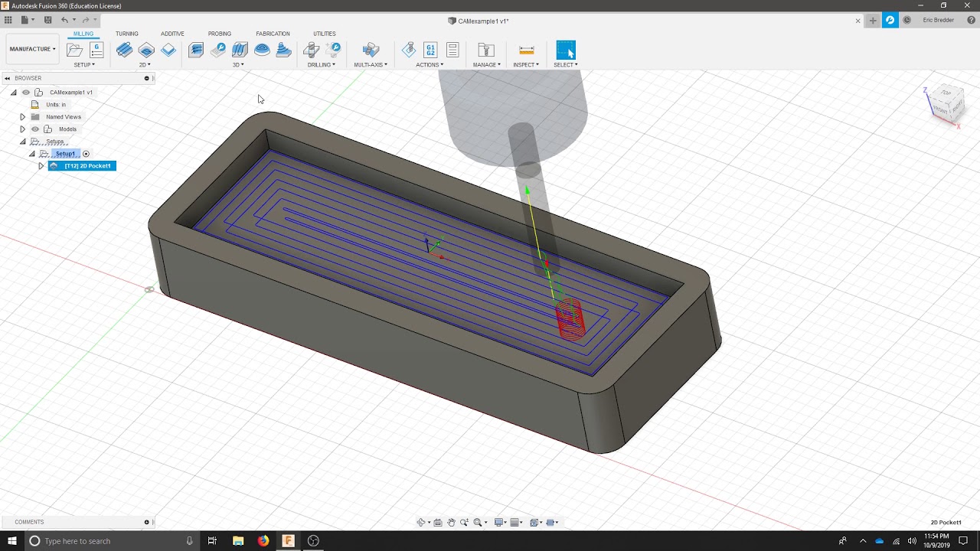
Task: Activate the Setup1 radio button
Action: tap(86, 154)
